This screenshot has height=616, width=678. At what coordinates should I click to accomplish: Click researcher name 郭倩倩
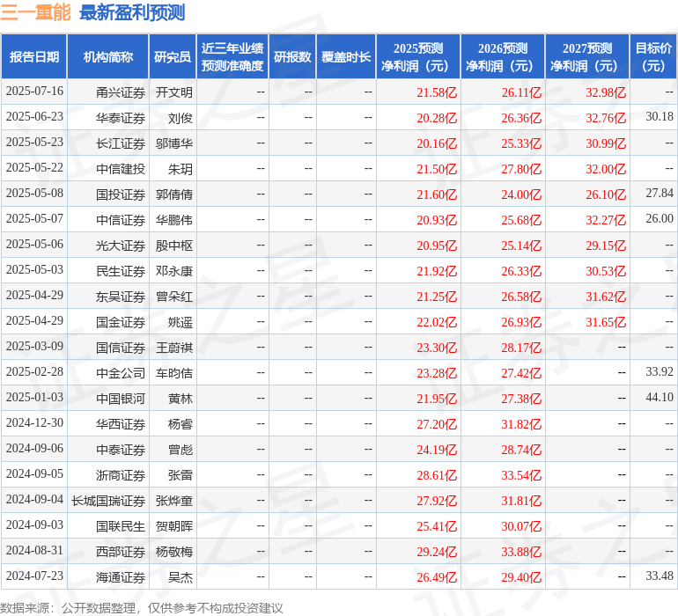click(x=174, y=194)
